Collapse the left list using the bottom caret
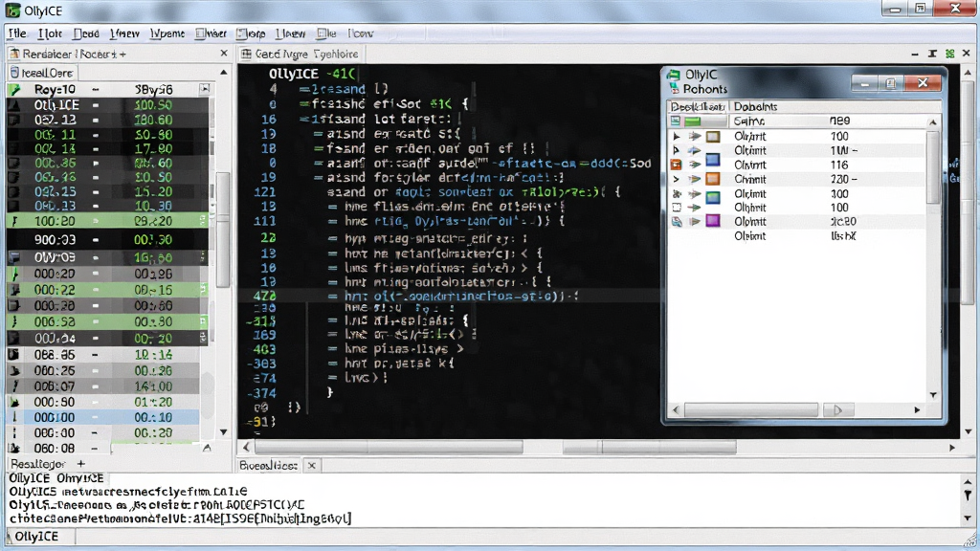980x551 pixels. 207,448
